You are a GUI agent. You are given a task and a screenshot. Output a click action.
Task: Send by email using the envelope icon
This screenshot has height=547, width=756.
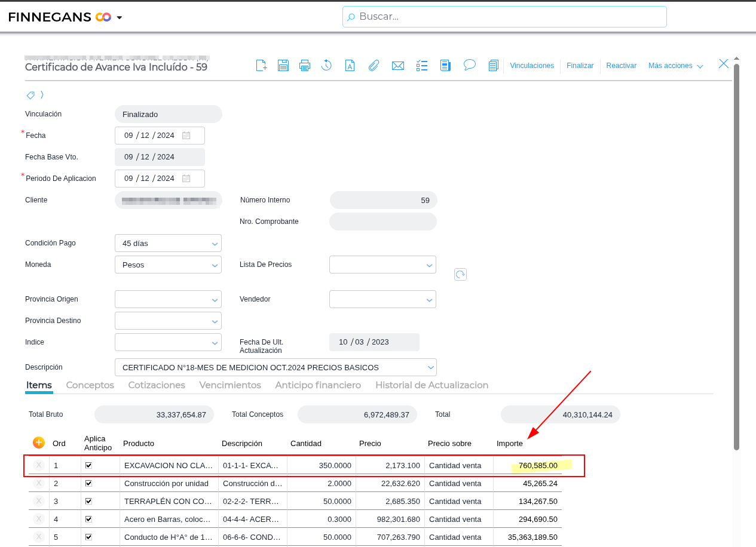coord(398,66)
